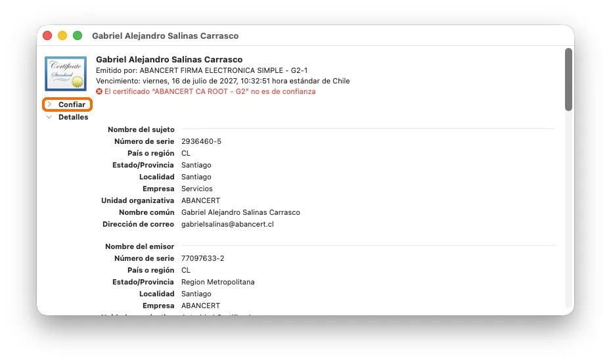
Task: Expand the Confiar trust section
Action: pyautogui.click(x=49, y=104)
